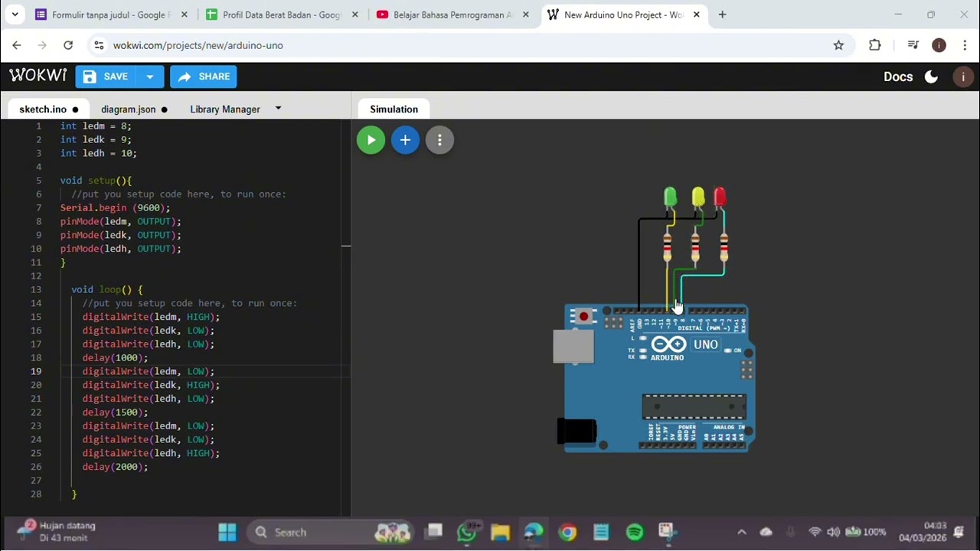Start the simulation with the green play button
The height and width of the screenshot is (551, 980).
coord(371,140)
